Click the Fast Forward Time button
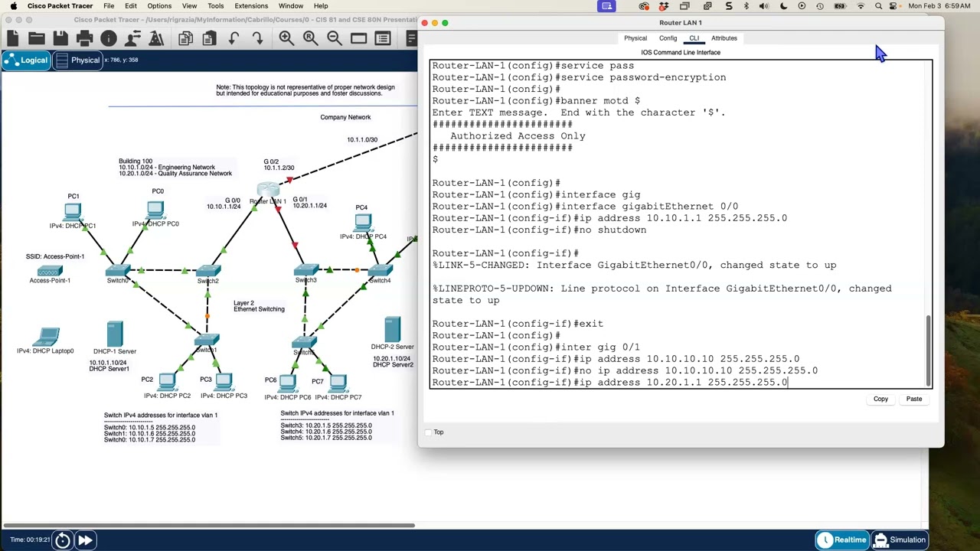The image size is (980, 551). (x=85, y=540)
